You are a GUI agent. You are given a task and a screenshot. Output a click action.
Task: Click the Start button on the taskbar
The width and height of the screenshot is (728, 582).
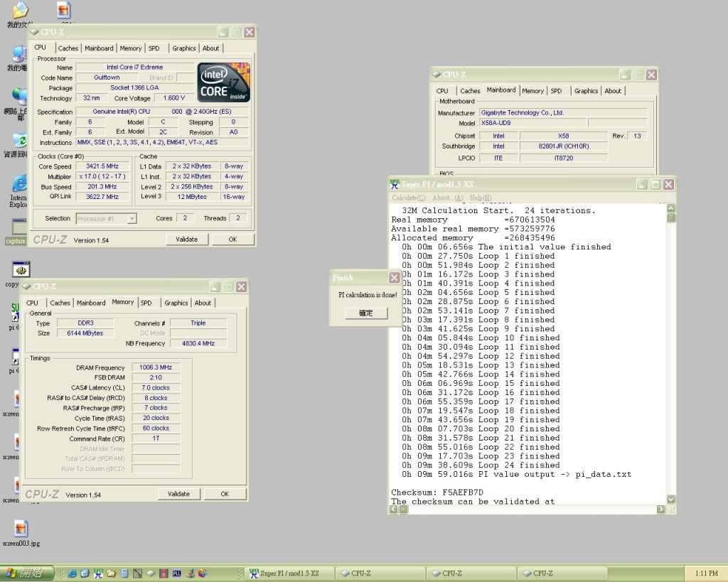(27, 573)
